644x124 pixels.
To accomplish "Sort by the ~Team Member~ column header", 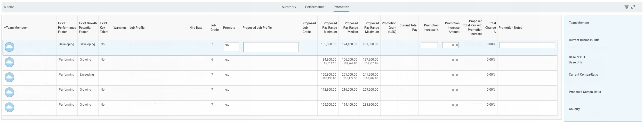I will click(x=16, y=28).
